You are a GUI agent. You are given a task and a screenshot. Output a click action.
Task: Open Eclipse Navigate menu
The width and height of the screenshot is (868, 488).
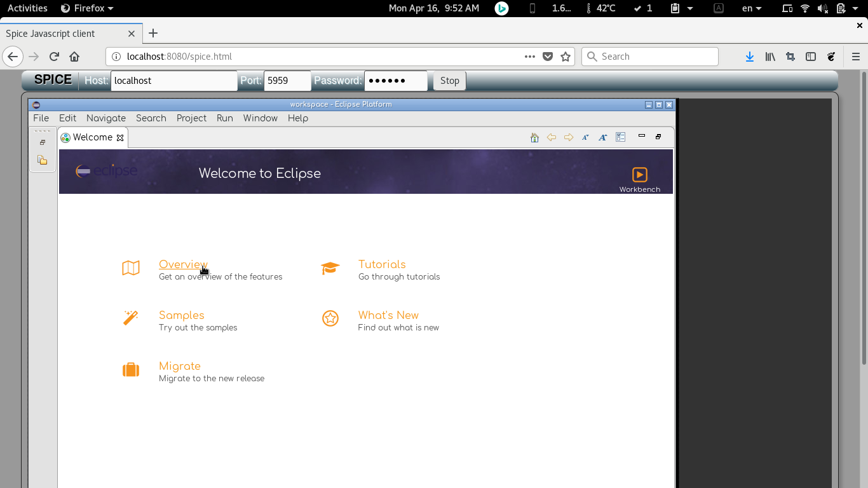click(106, 118)
